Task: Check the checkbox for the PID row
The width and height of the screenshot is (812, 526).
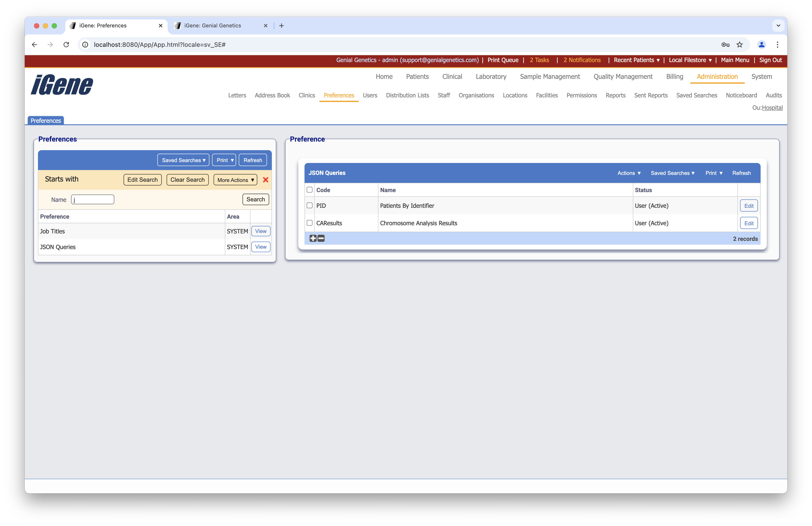Action: [309, 206]
